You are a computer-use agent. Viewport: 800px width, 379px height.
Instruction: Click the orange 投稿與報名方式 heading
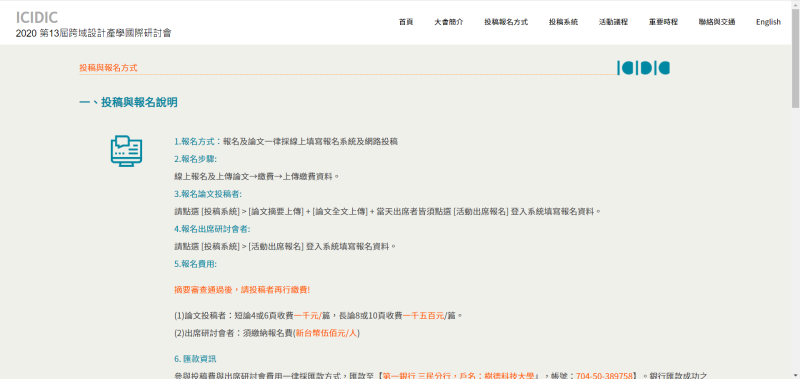(108, 67)
